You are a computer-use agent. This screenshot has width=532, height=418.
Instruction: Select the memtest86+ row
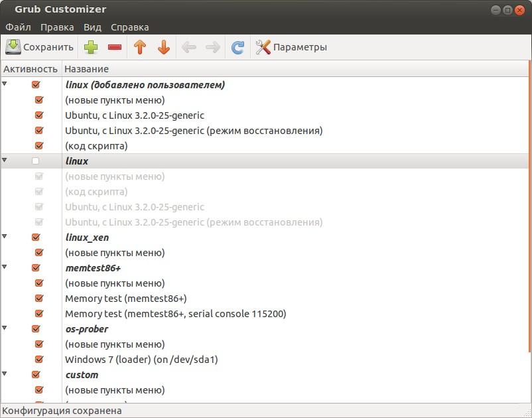click(x=265, y=267)
